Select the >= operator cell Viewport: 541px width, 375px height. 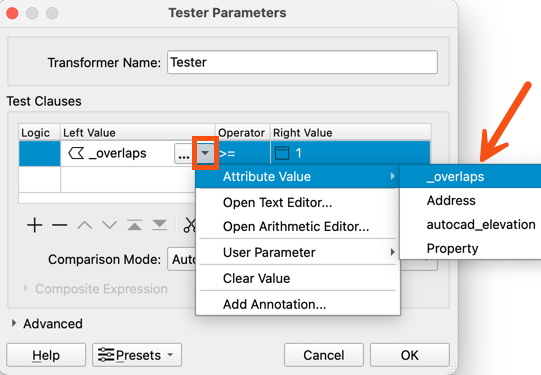tap(243, 153)
